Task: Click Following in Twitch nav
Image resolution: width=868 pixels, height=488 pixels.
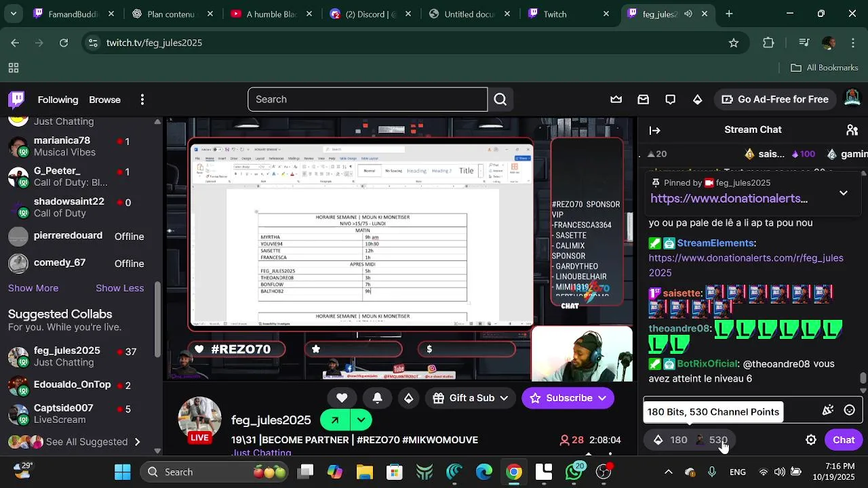Action: click(x=58, y=100)
